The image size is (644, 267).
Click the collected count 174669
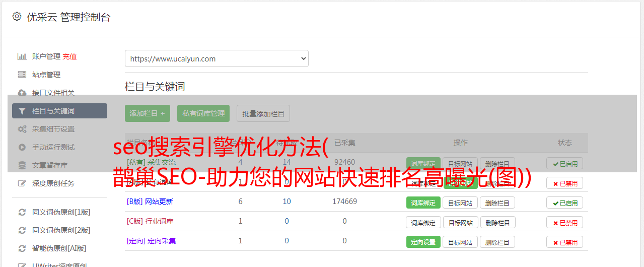coord(344,202)
